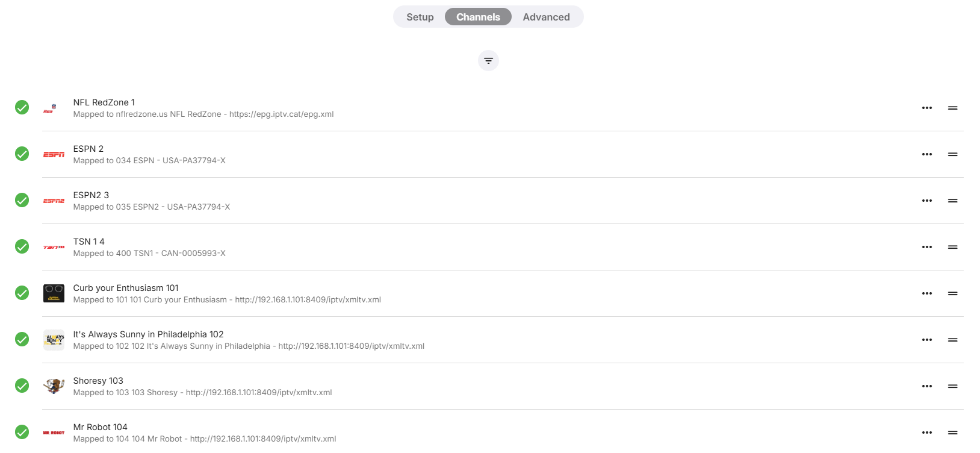Click the ESPN2 3 reorder handle

[953, 201]
